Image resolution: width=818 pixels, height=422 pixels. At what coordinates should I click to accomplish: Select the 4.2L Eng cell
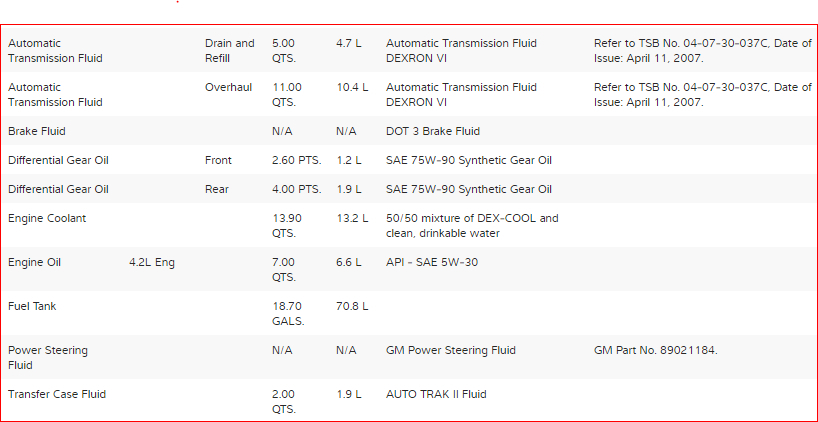pyautogui.click(x=152, y=262)
